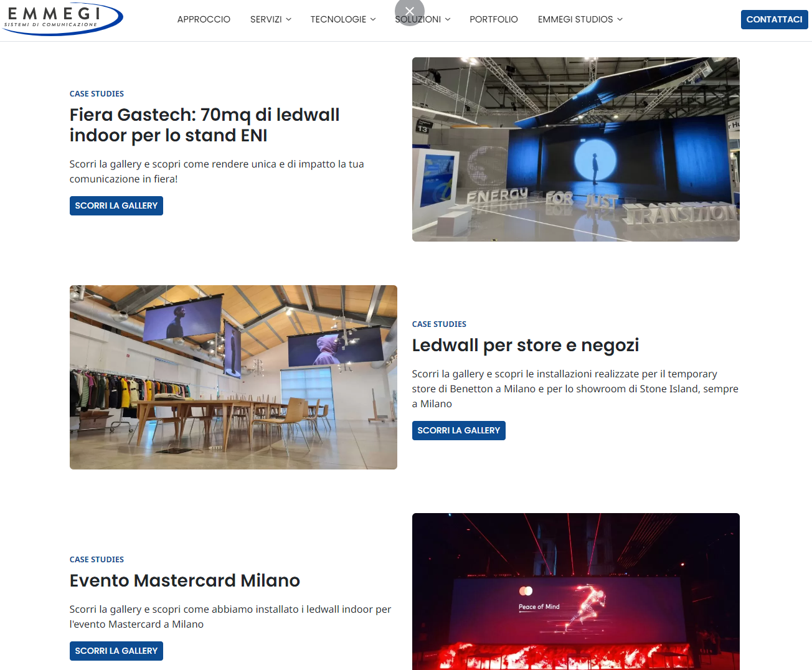
Task: Click Scorri la Gallery under Fiera Gastech
Action: coord(116,205)
